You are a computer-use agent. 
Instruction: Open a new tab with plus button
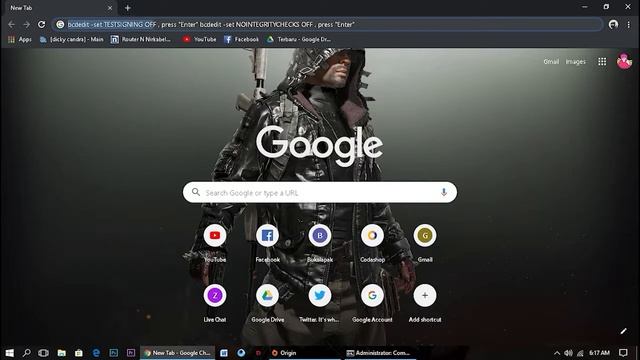(x=128, y=8)
